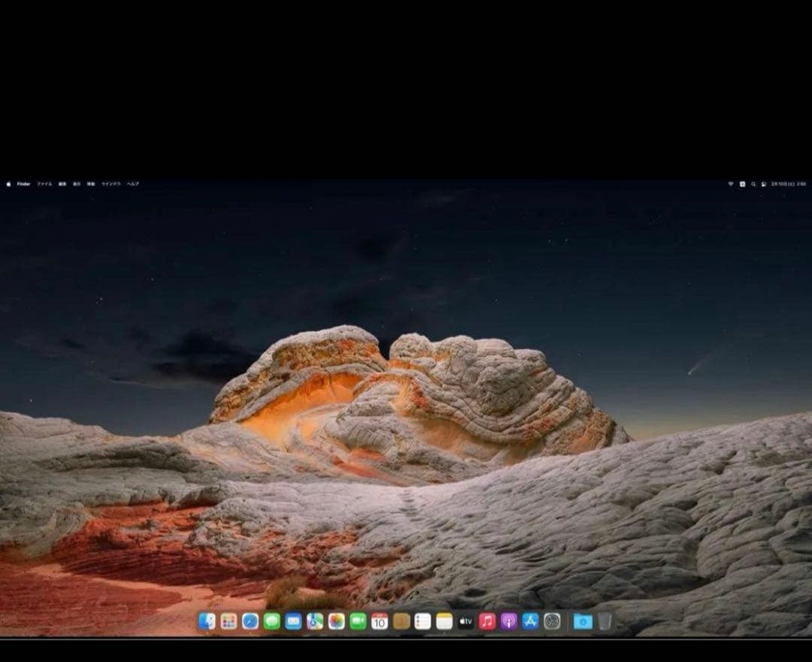Screen dimensions: 812x662
Task: Open Safari from the Dock
Action: click(248, 622)
